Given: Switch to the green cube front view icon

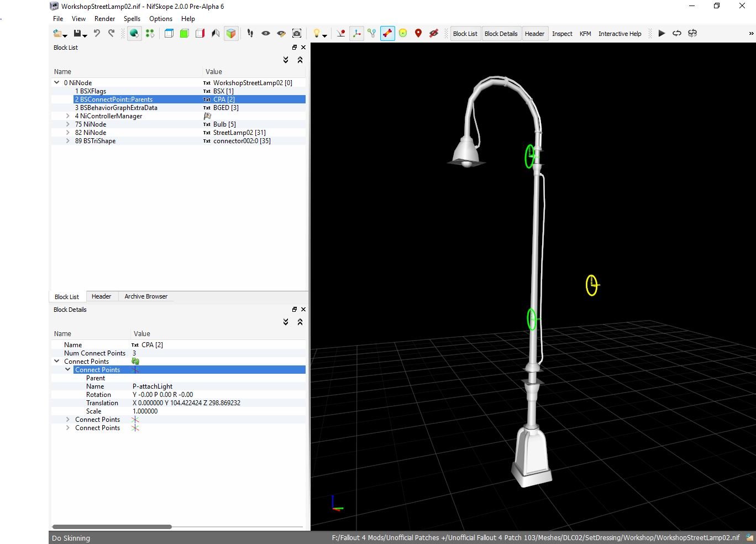Looking at the screenshot, I should click(185, 34).
